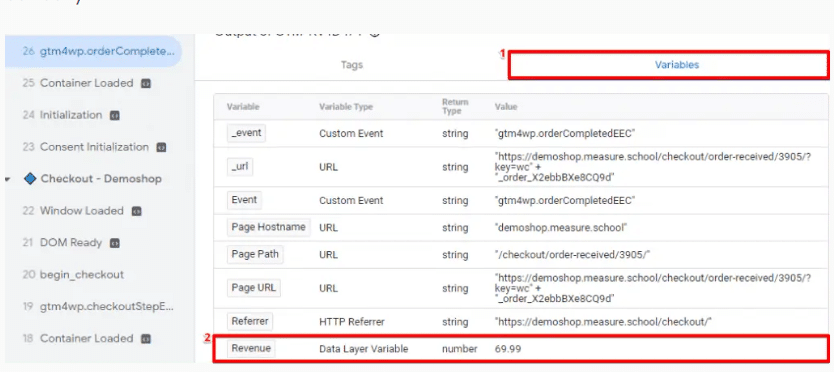This screenshot has height=372, width=834.
Task: Click the code icon beside Window Loaded
Action: click(136, 211)
